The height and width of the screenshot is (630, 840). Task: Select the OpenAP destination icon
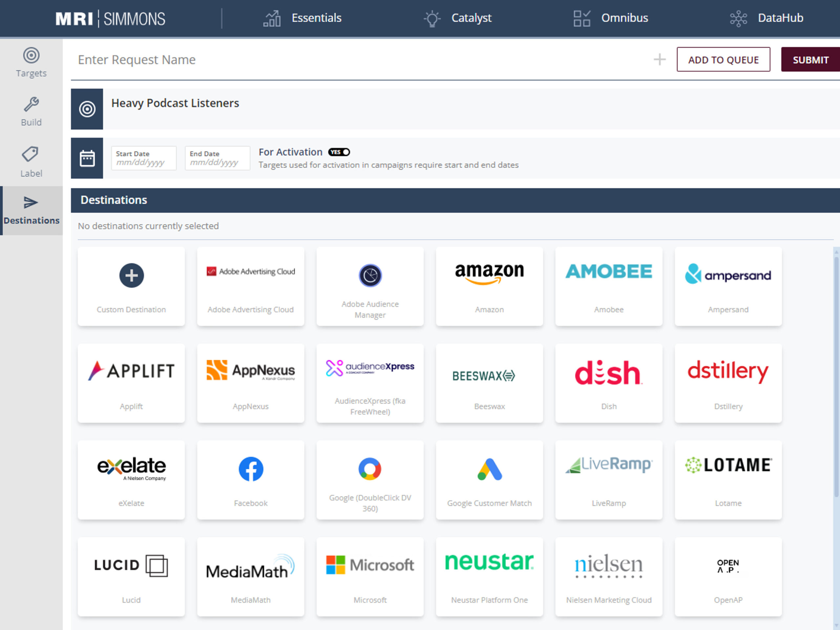[728, 566]
